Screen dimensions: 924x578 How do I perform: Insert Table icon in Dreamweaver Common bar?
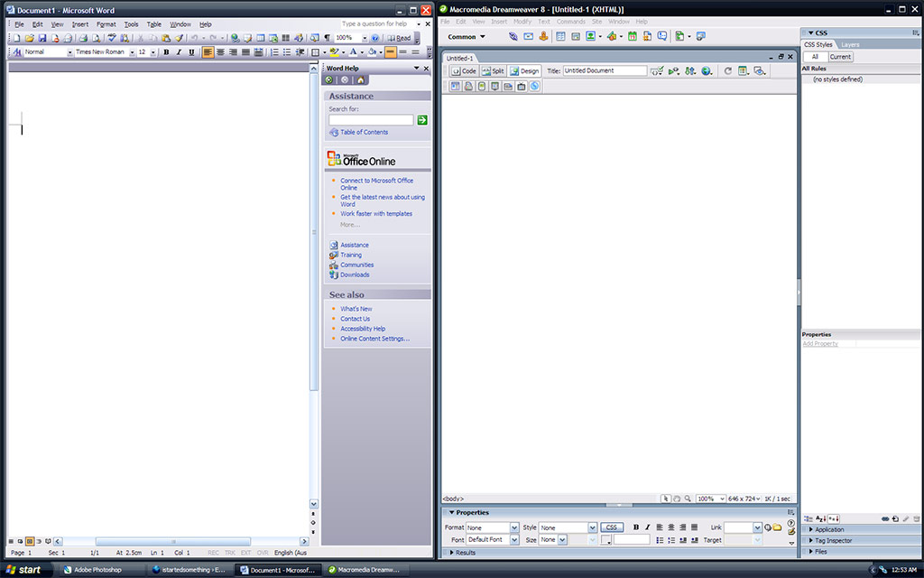tap(560, 36)
